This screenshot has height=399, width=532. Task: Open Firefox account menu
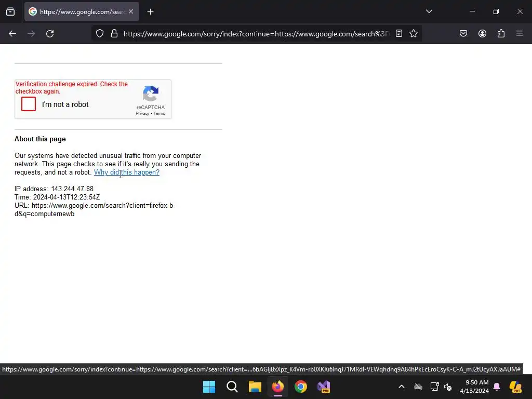(483, 34)
